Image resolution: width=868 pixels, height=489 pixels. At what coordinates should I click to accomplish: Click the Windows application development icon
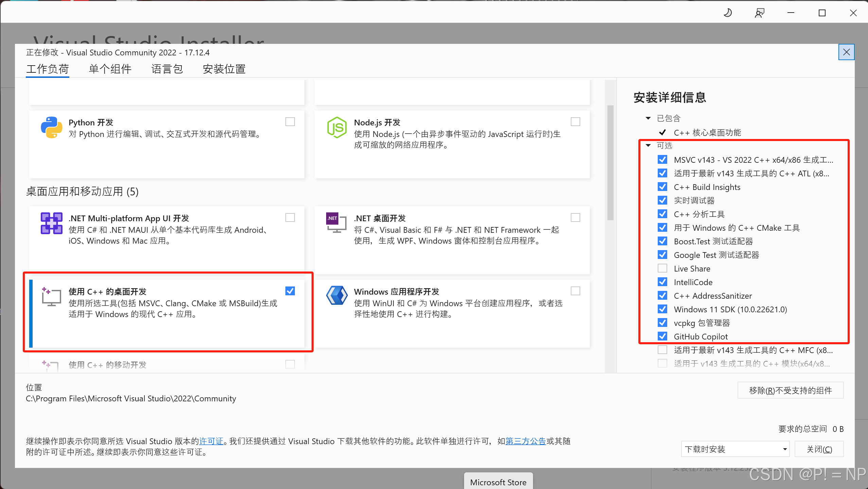(x=337, y=295)
